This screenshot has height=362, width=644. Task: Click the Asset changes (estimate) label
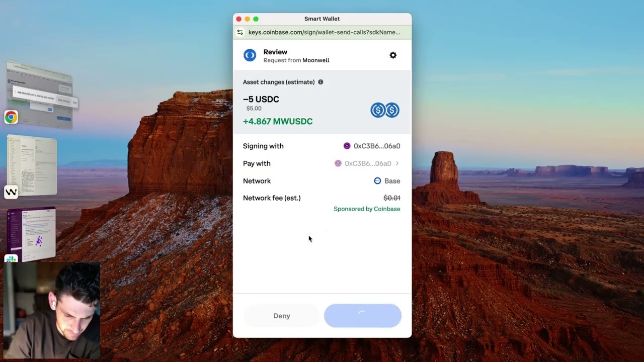tap(279, 82)
